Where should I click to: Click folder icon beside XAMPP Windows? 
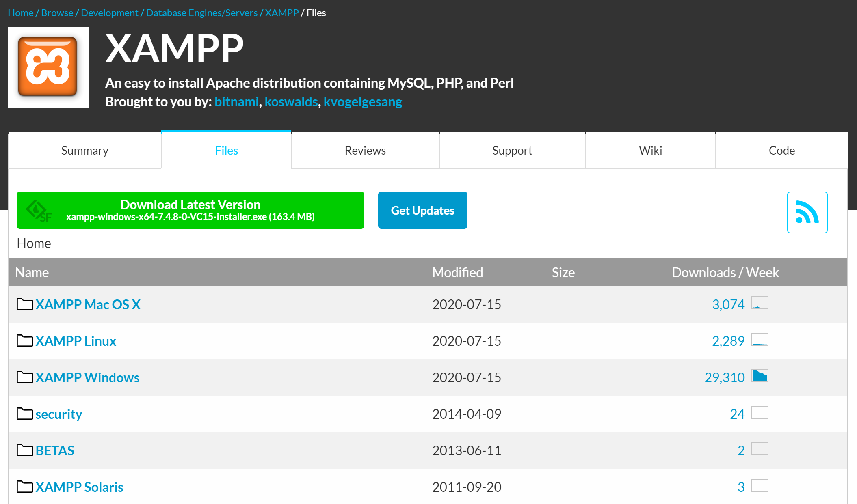[x=24, y=377]
